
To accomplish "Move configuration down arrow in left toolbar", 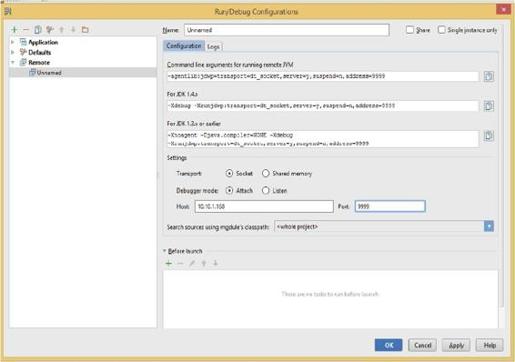I will 73,30.
